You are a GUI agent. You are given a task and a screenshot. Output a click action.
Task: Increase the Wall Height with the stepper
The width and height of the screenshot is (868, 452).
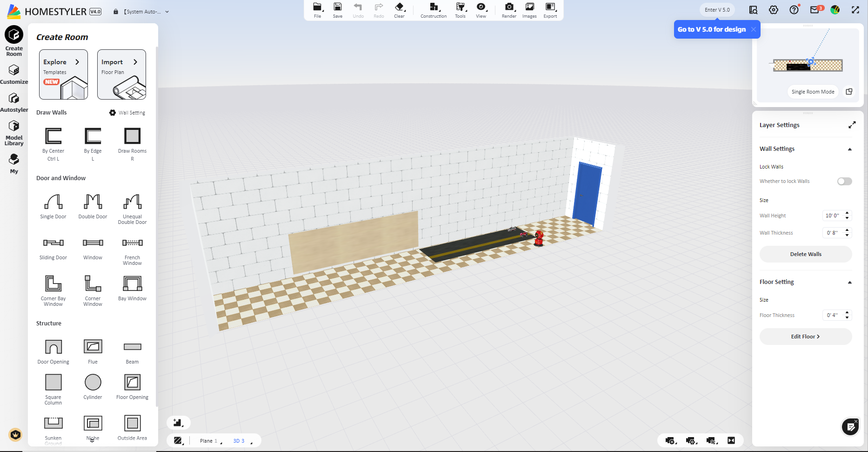pos(848,213)
